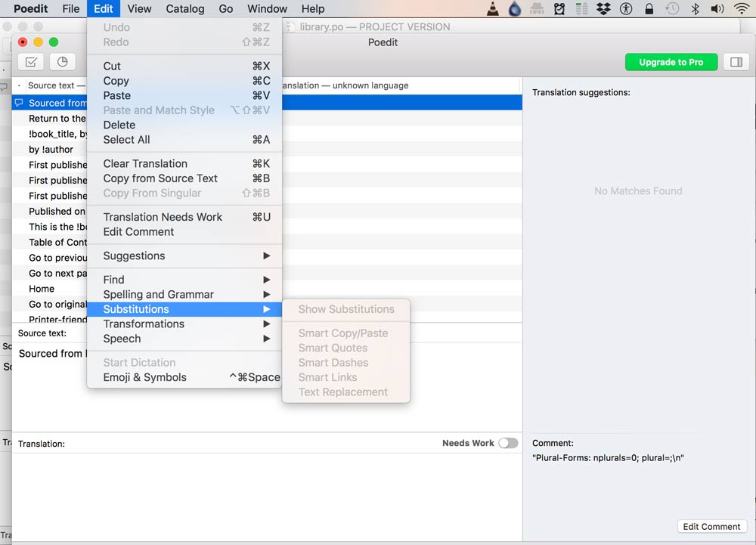Open the Dropbox menu bar icon

coord(603,8)
